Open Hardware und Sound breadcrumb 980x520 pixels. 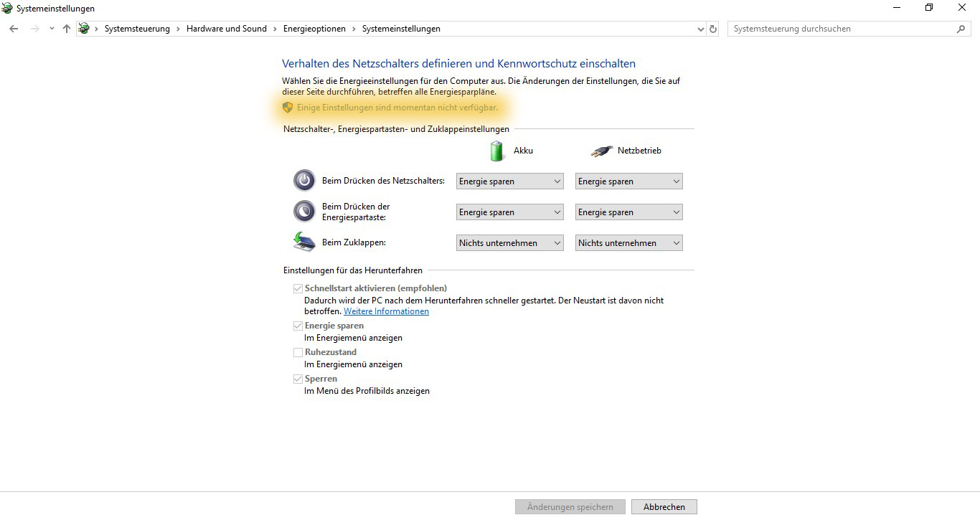(x=227, y=29)
